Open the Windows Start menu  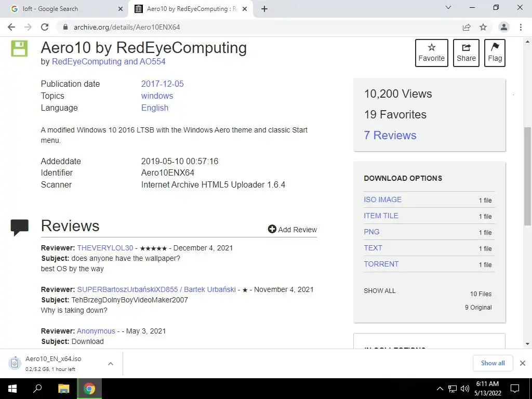tap(12, 389)
